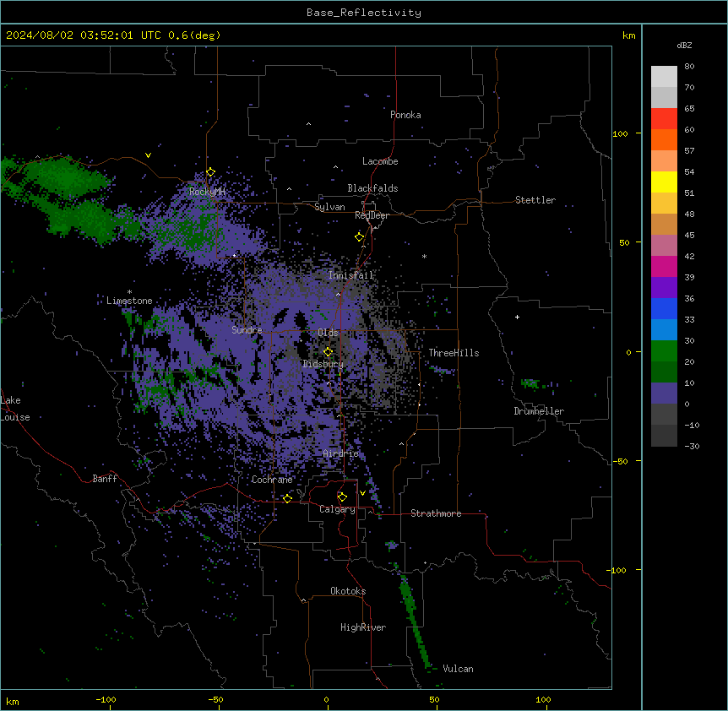
Task: Click the HighRiver label
Action: point(363,627)
